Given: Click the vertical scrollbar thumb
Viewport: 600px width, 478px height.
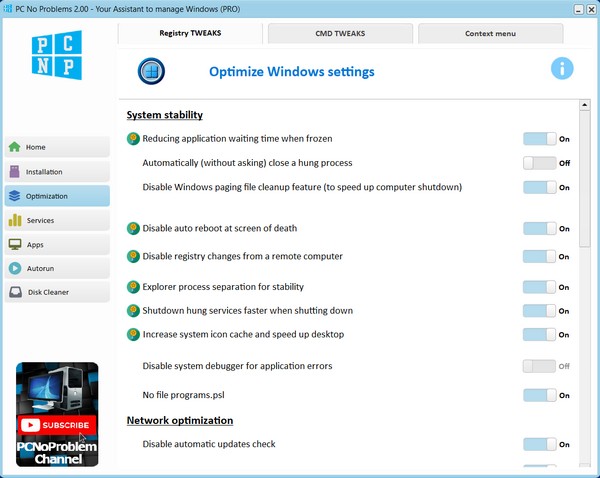Looking at the screenshot, I should pyautogui.click(x=584, y=179).
